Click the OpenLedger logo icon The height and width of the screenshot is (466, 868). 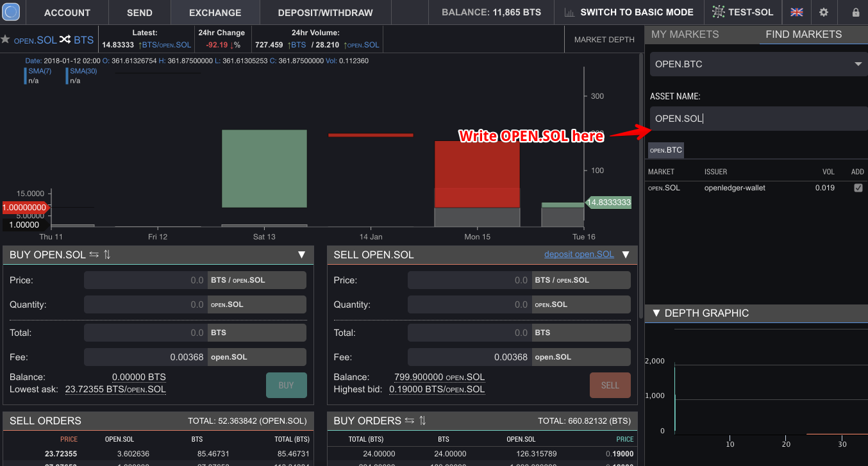coord(12,12)
